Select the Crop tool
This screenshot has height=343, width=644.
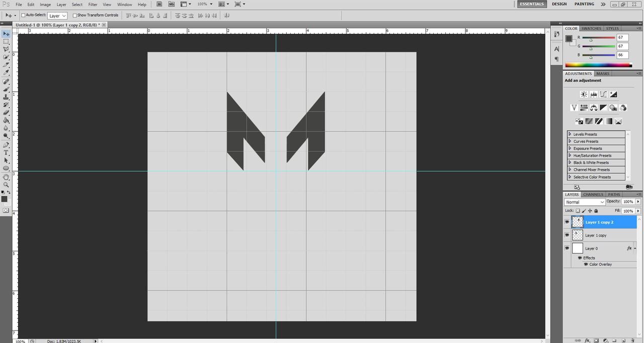[6, 65]
